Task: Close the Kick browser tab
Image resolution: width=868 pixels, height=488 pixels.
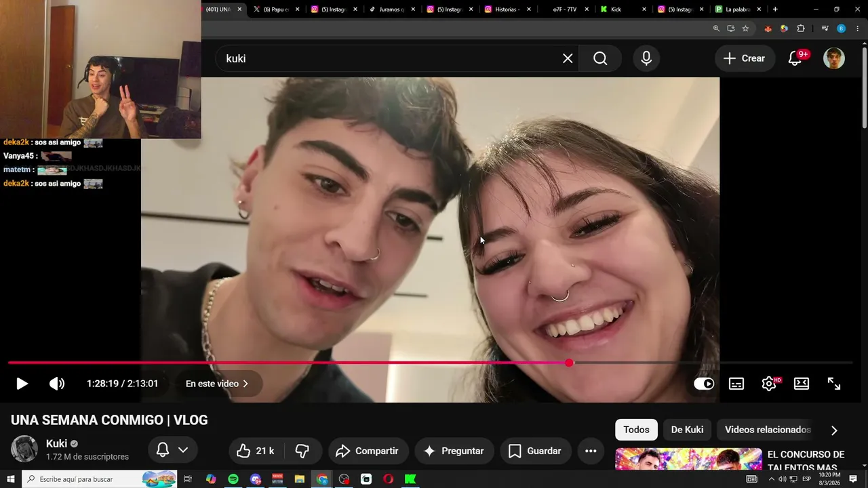Action: [644, 9]
